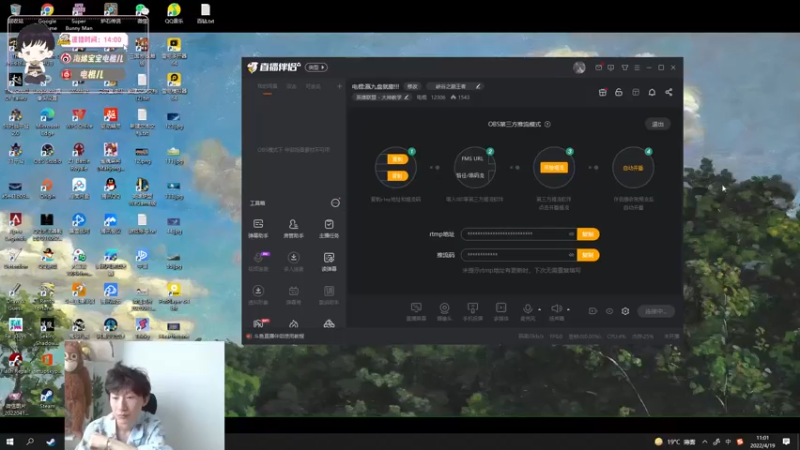Copy the stream key with the orange button
The image size is (800, 450).
tap(588, 255)
